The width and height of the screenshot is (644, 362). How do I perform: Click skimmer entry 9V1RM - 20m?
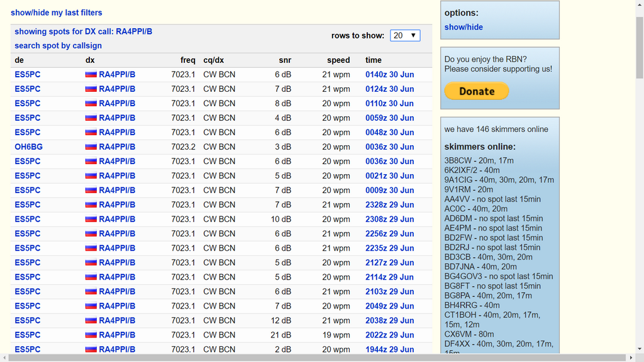pyautogui.click(x=469, y=189)
